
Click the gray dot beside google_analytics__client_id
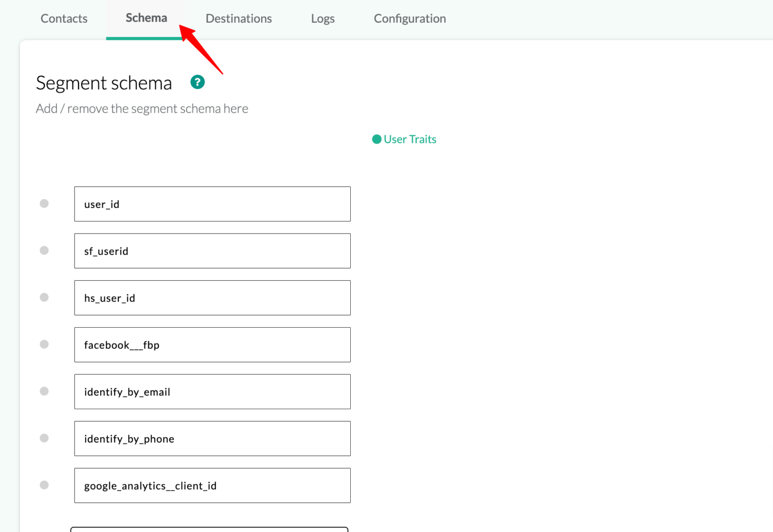tap(44, 485)
